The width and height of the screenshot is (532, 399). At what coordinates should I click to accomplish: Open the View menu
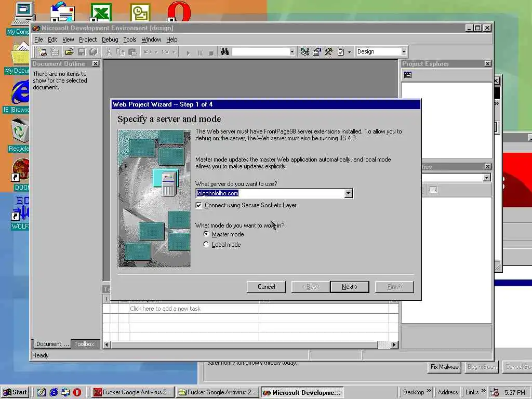(68, 39)
